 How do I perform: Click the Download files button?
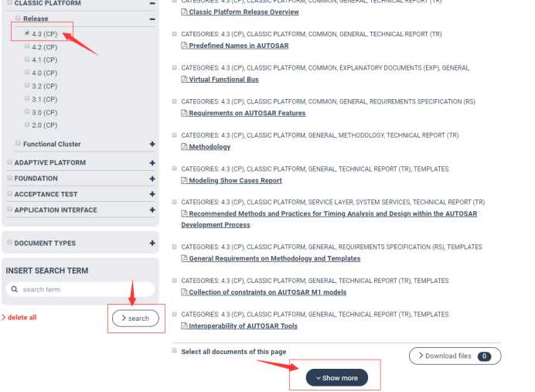[455, 356]
